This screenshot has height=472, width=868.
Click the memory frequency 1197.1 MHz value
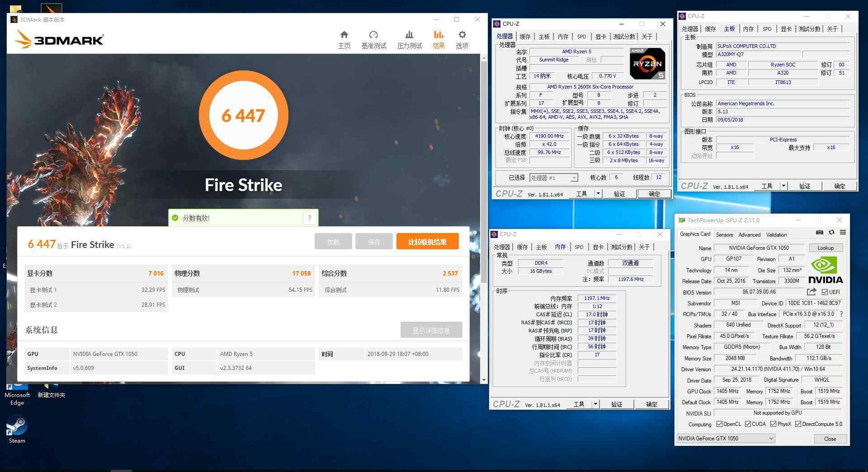click(x=597, y=298)
